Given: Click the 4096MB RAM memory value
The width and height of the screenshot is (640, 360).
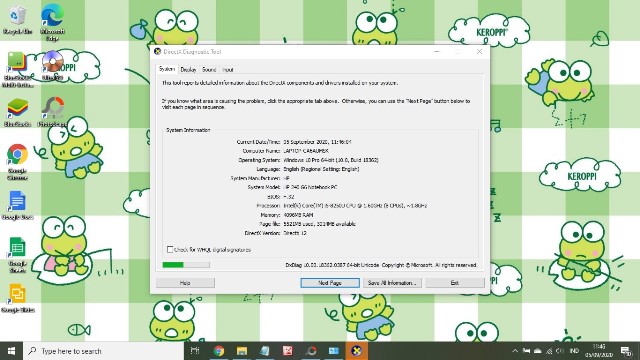Looking at the screenshot, I should [298, 215].
